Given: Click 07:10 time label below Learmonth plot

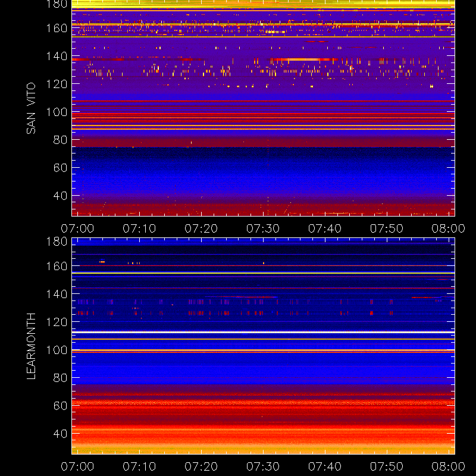Looking at the screenshot, I should (139, 466).
